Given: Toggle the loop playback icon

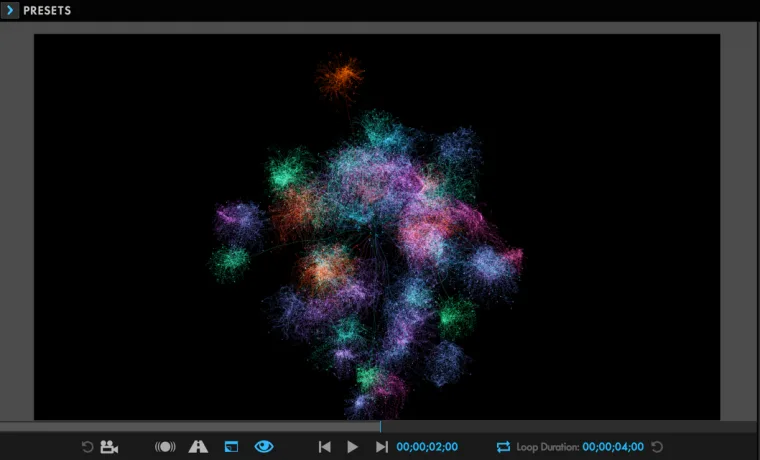Looking at the screenshot, I should [503, 446].
